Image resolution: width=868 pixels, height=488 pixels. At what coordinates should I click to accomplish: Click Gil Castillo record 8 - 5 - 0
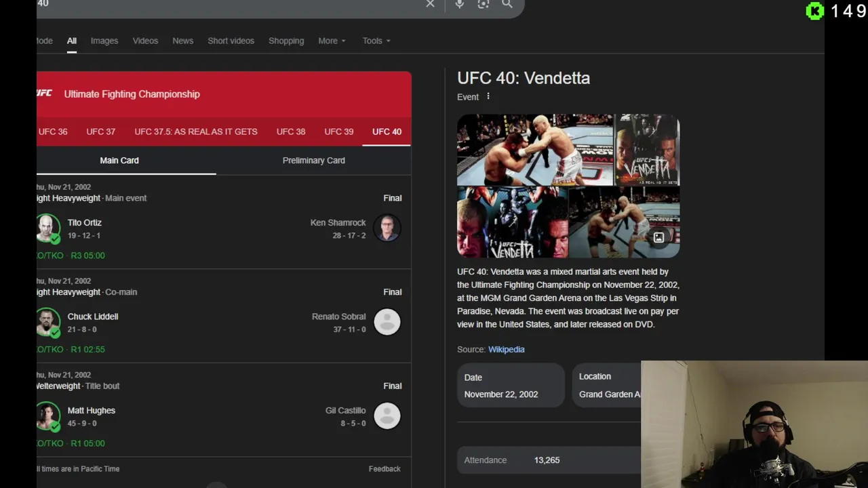[353, 424]
